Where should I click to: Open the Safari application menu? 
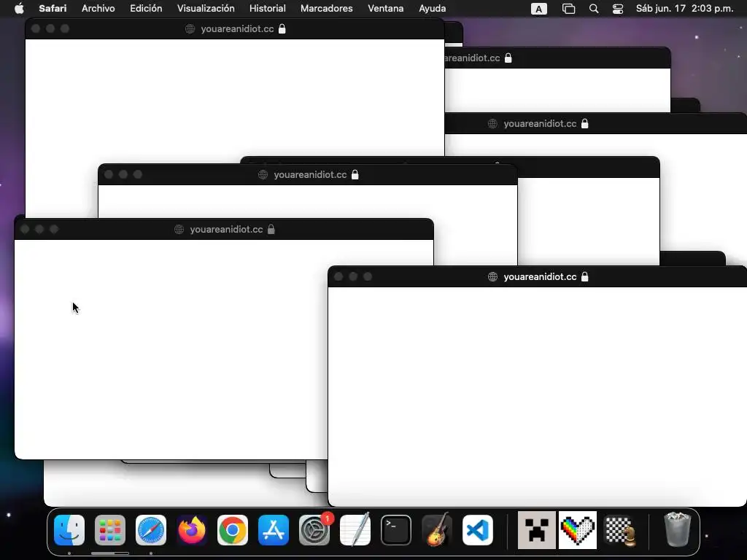[x=53, y=9]
